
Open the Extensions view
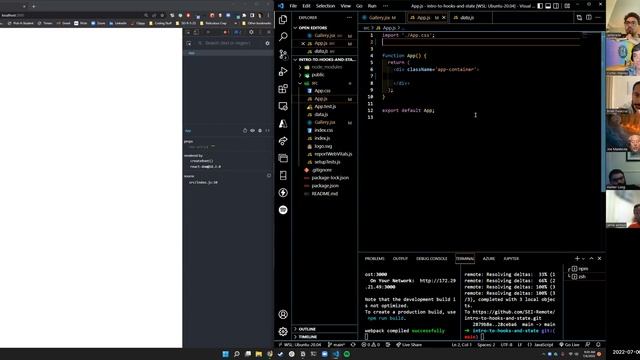click(283, 89)
